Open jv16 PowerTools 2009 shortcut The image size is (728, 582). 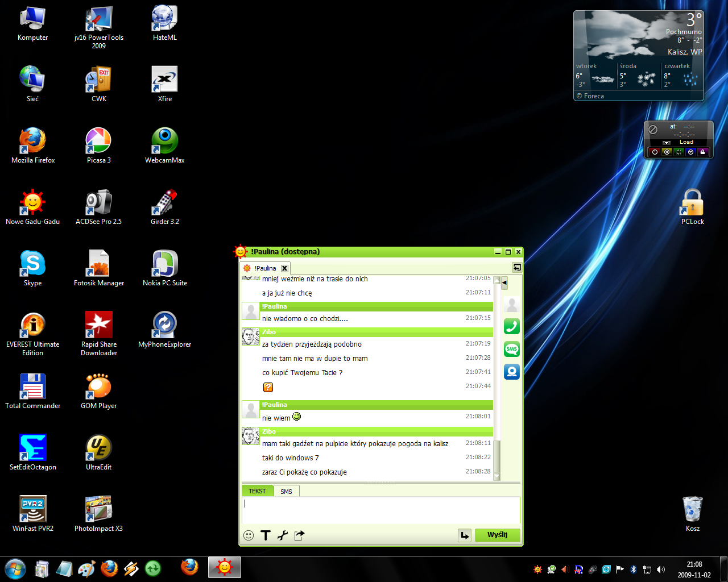pyautogui.click(x=99, y=27)
